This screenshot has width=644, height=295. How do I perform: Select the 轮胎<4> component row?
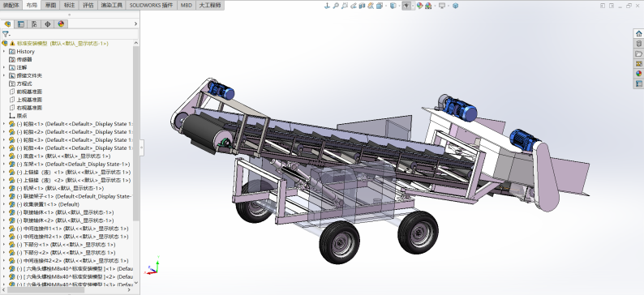(71, 147)
